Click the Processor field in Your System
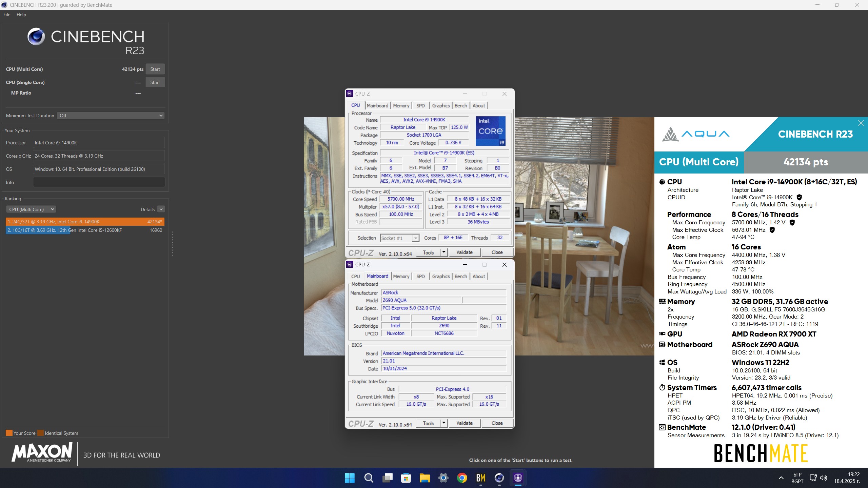 tap(99, 143)
